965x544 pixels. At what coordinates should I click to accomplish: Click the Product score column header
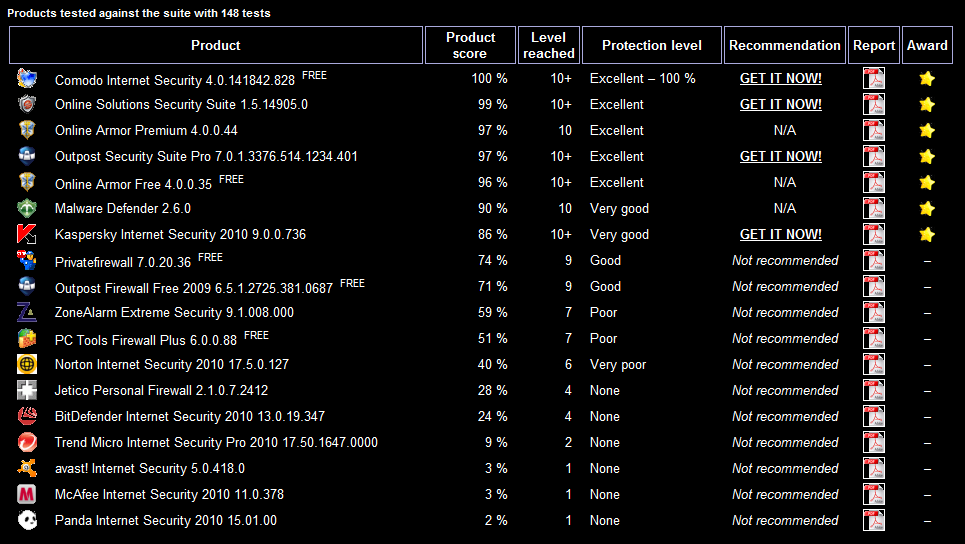click(x=470, y=45)
